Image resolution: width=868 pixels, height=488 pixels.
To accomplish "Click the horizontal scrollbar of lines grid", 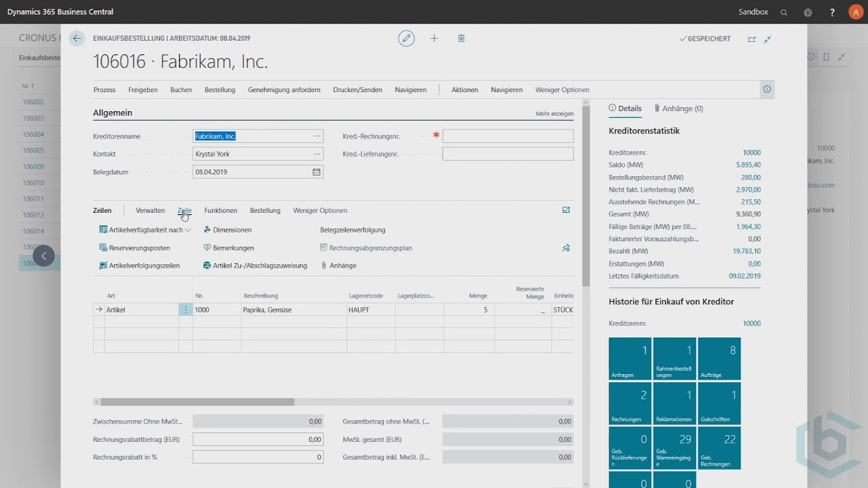I will click(197, 402).
